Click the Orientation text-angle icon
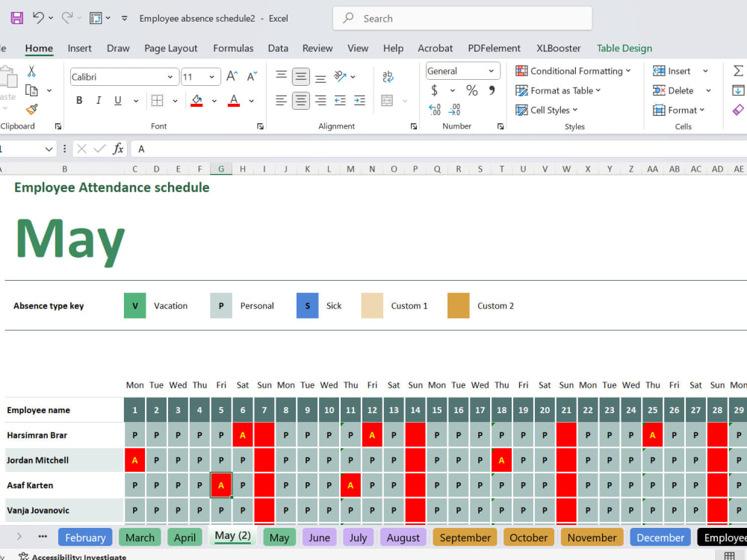The image size is (747, 560). click(340, 76)
